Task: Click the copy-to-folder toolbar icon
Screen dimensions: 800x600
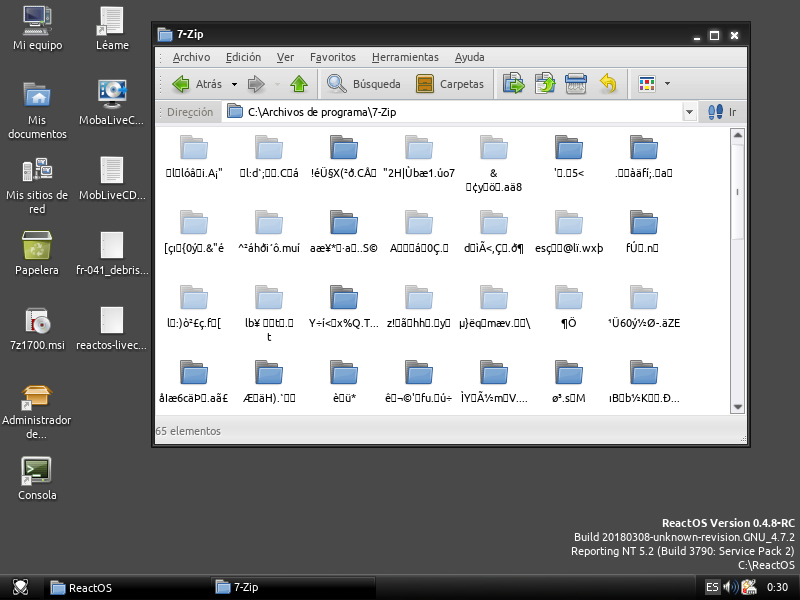Action: click(545, 84)
